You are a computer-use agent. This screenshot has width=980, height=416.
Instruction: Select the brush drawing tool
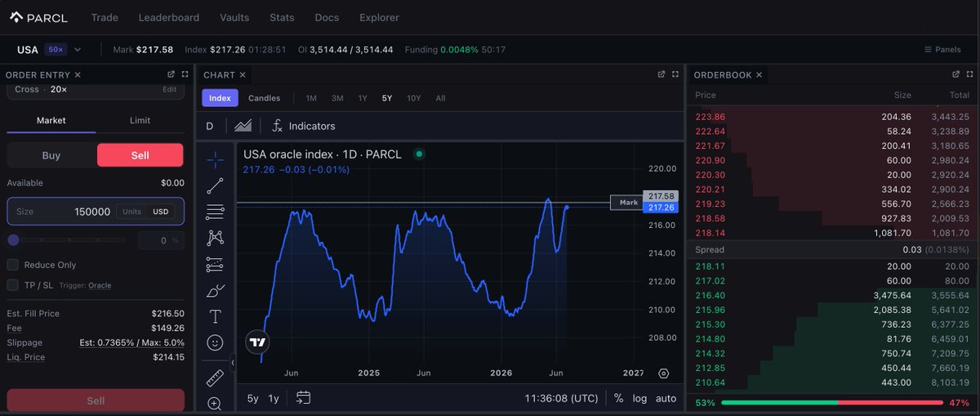[215, 290]
